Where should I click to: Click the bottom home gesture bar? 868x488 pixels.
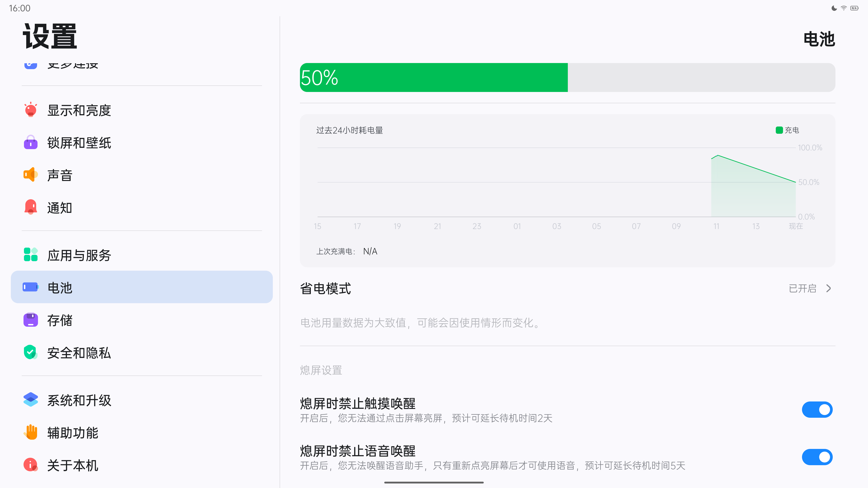pyautogui.click(x=434, y=483)
